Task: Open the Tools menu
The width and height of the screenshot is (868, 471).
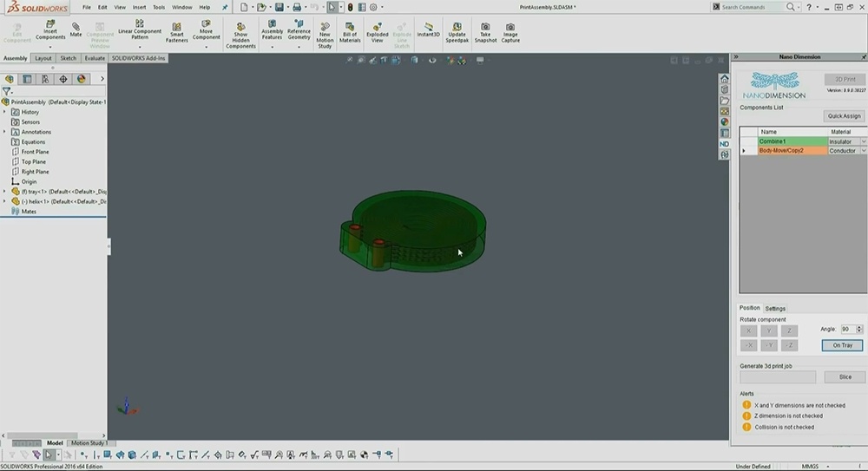Action: (x=159, y=7)
